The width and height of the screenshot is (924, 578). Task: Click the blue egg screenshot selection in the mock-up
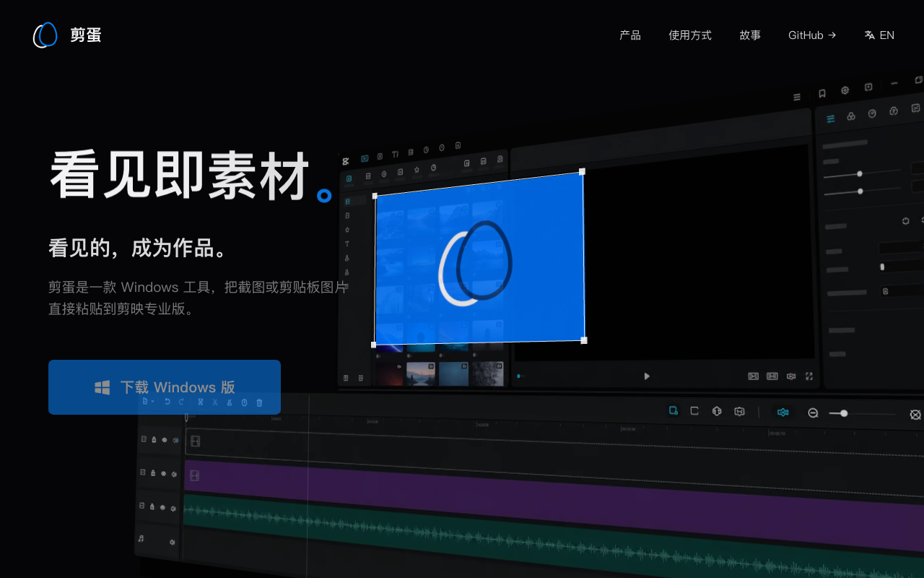[x=479, y=259]
